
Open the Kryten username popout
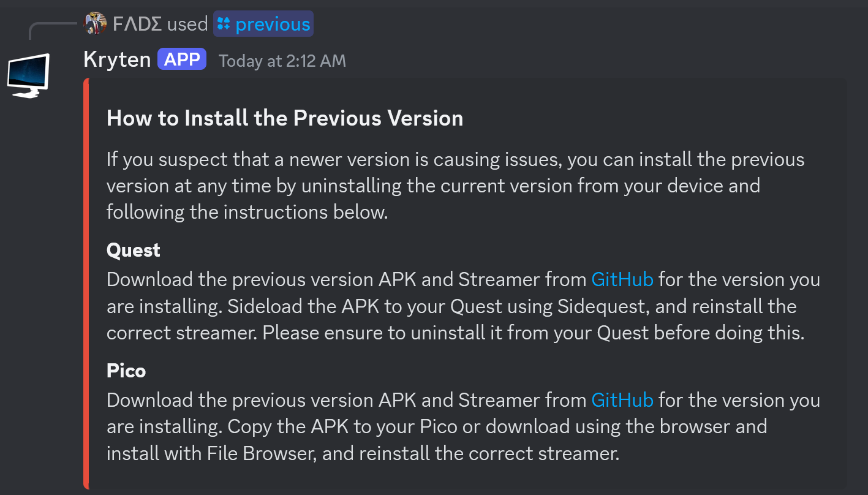(x=117, y=59)
